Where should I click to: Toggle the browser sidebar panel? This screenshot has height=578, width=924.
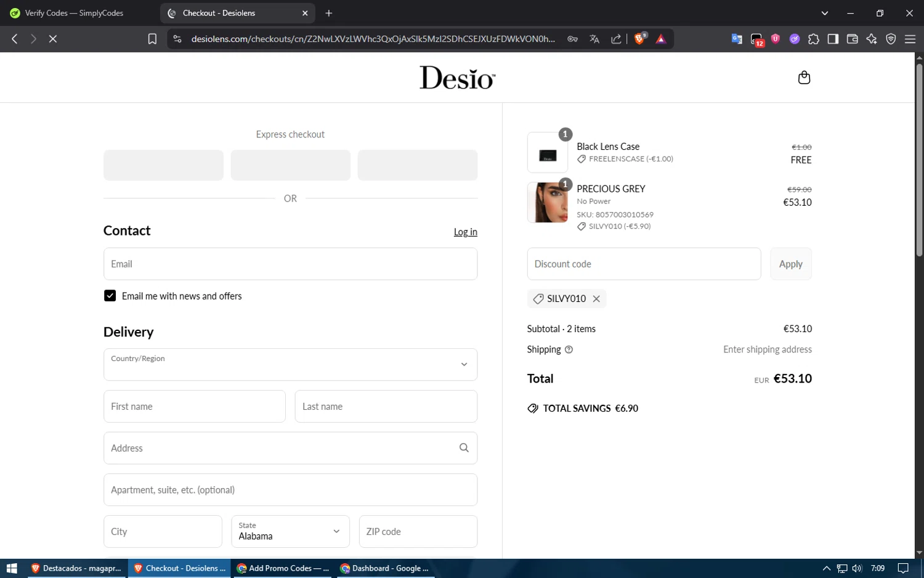(x=833, y=39)
